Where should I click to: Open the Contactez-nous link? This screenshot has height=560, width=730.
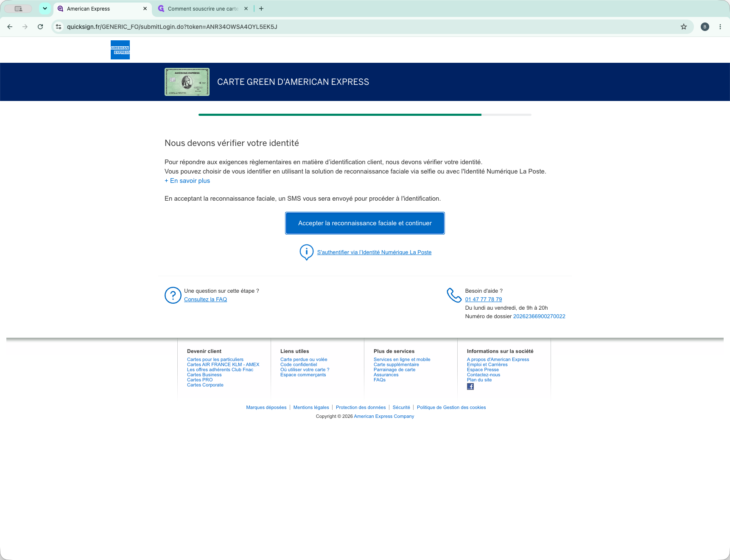pyautogui.click(x=484, y=375)
